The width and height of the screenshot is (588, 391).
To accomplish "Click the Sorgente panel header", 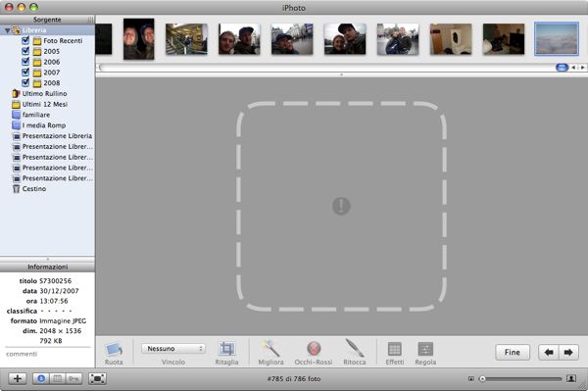I will pyautogui.click(x=47, y=20).
